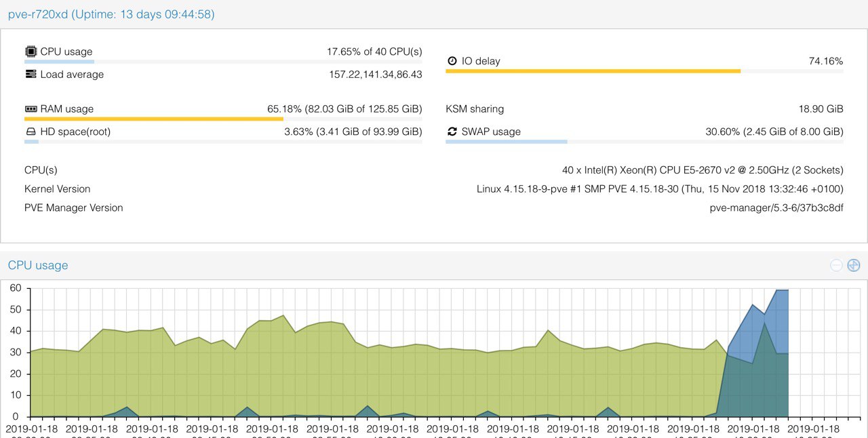Zoom in the CPU usage chart
Viewport: 868px width, 438px height.
pyautogui.click(x=854, y=265)
